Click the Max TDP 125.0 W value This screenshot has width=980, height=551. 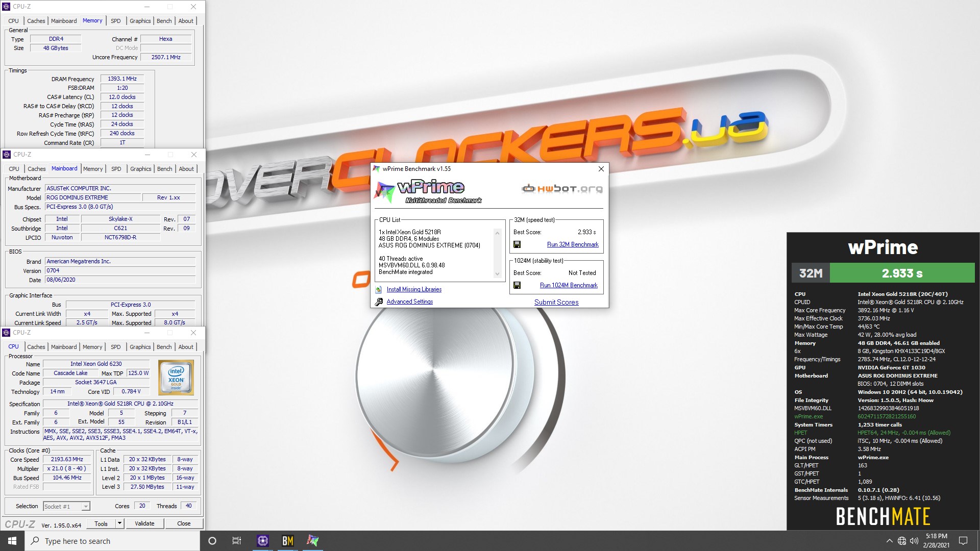click(138, 373)
